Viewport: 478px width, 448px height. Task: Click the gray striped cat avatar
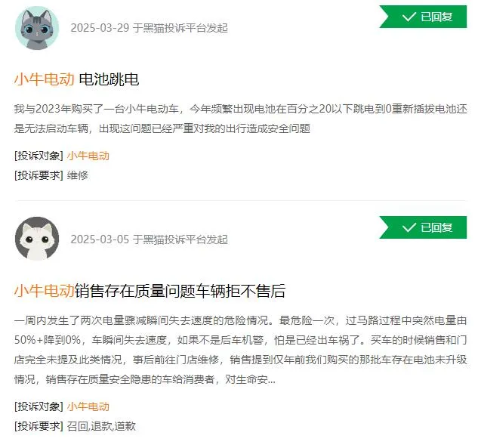(x=37, y=28)
